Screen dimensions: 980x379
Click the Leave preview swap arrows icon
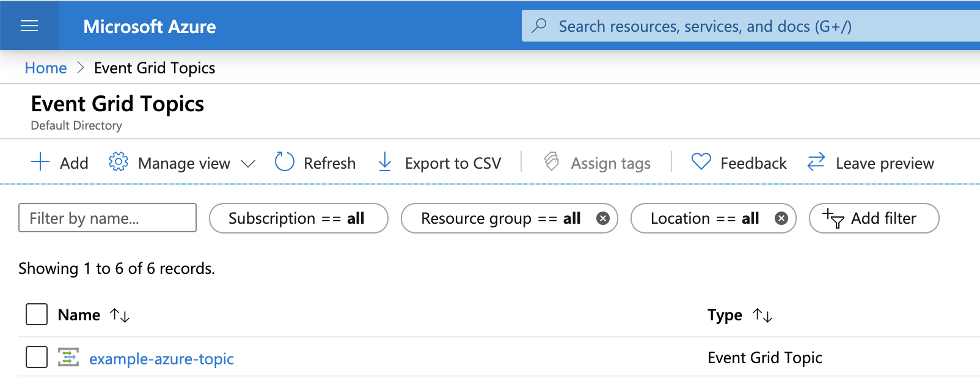click(x=816, y=162)
